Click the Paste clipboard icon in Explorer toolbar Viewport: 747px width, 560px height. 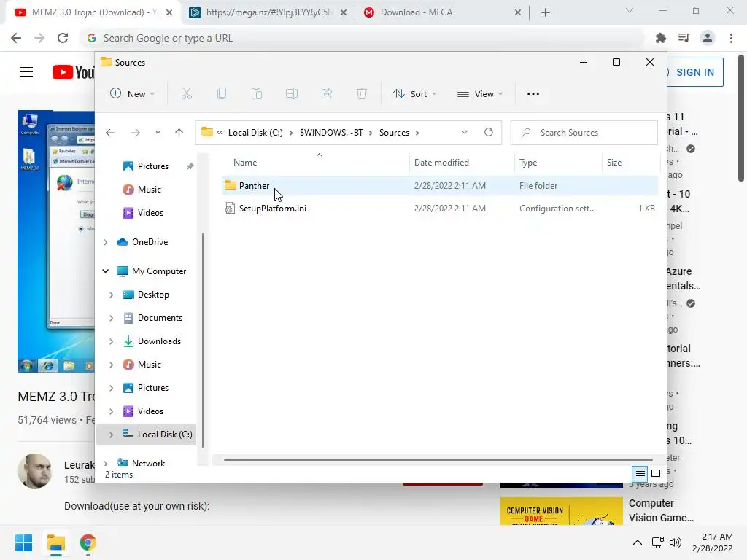click(257, 94)
